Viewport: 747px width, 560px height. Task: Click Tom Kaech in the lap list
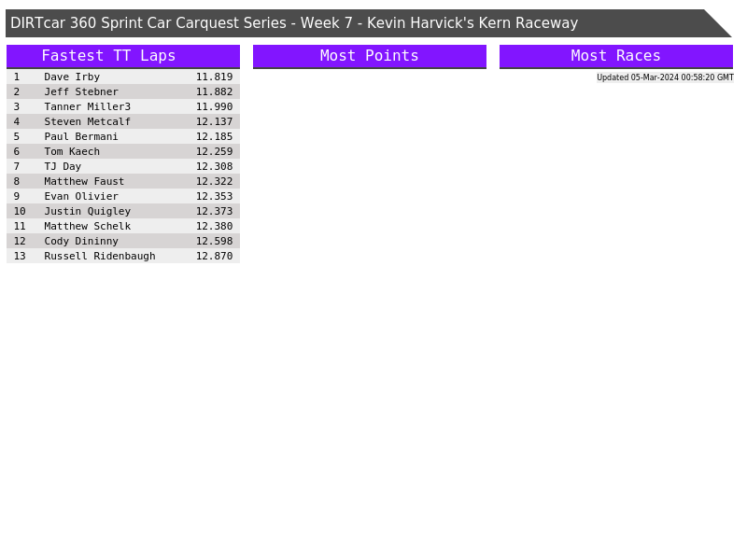[72, 152]
